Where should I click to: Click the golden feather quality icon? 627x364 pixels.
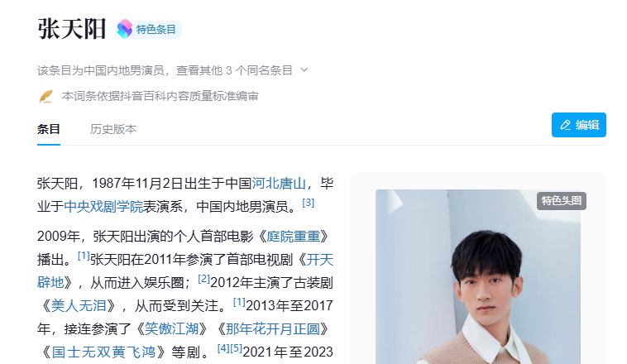point(46,97)
